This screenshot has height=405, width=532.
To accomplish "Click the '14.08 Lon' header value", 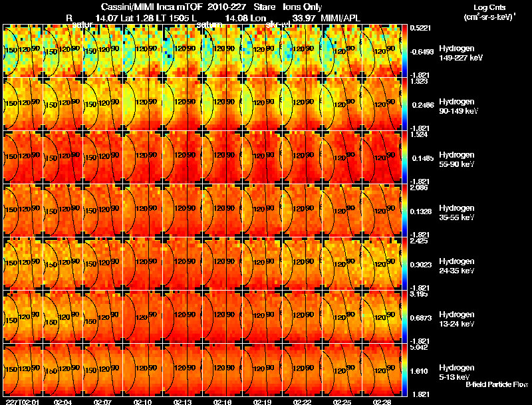I will pyautogui.click(x=245, y=18).
